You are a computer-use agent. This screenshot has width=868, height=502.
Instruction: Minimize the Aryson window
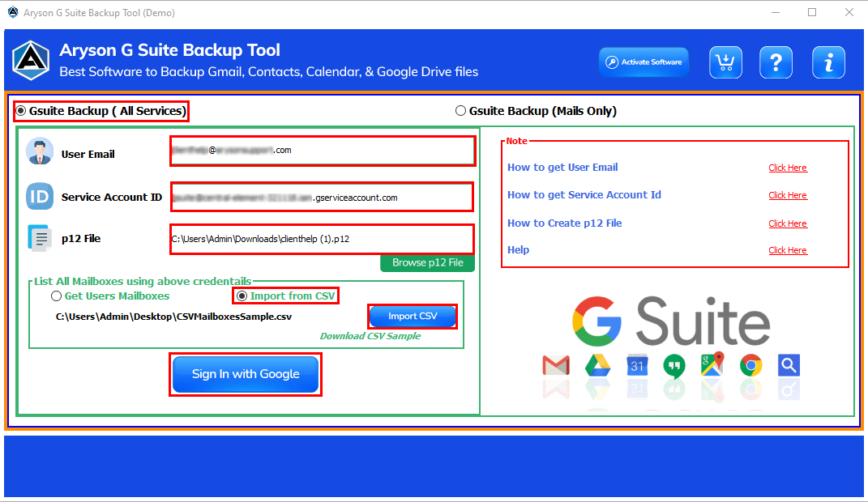tap(776, 12)
